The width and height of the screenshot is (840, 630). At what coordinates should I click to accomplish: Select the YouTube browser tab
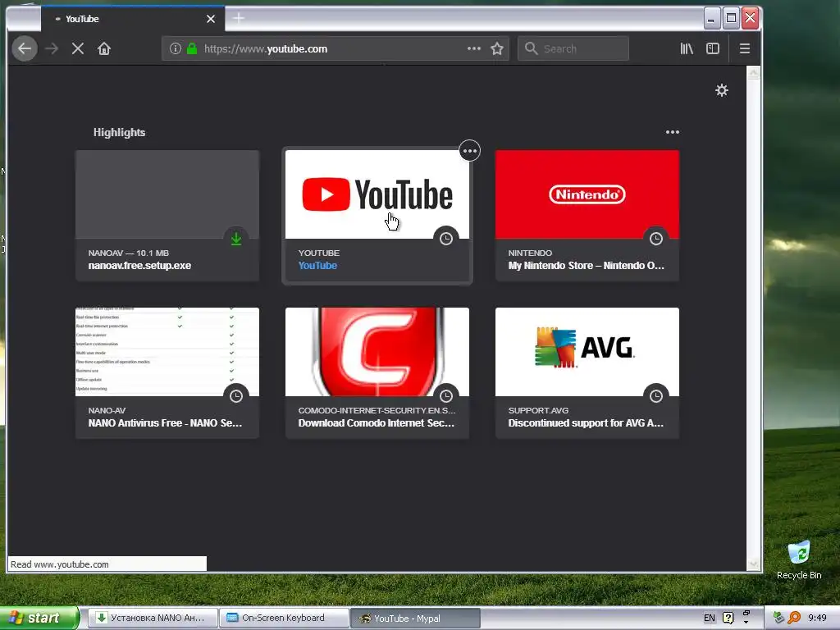click(x=133, y=19)
